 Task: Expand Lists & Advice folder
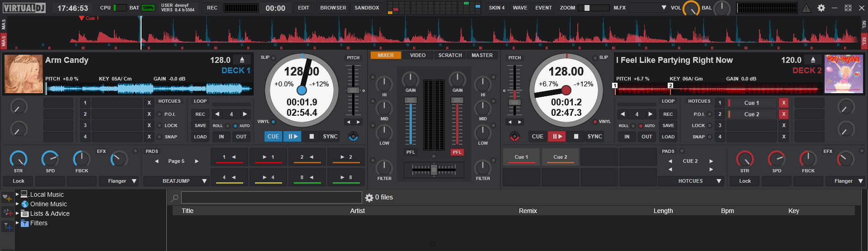pyautogui.click(x=17, y=213)
